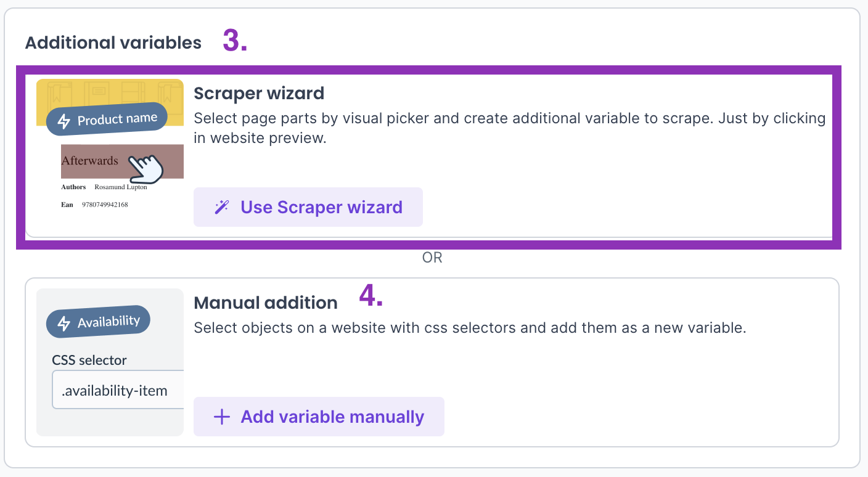
Task: Click the Scraper wizard preview thumbnail
Action: point(110,153)
